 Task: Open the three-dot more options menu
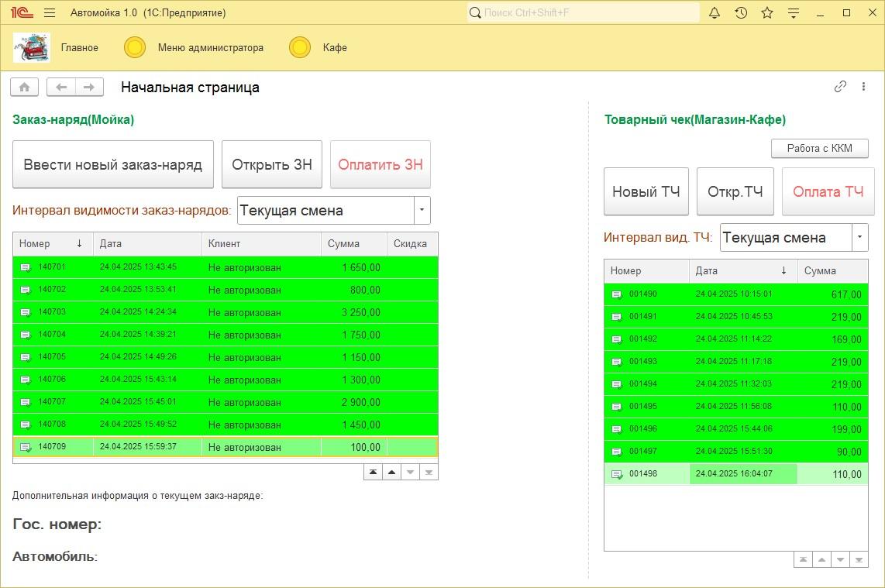(x=863, y=87)
